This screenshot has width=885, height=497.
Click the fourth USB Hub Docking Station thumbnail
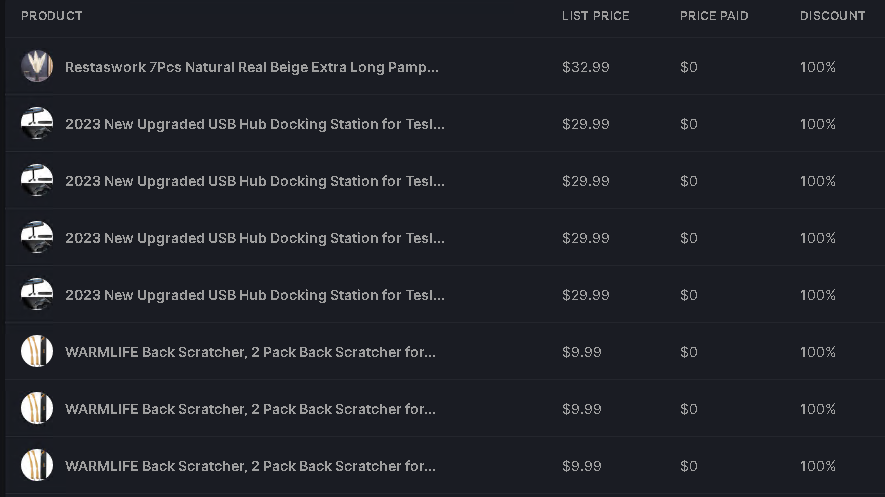pos(37,294)
